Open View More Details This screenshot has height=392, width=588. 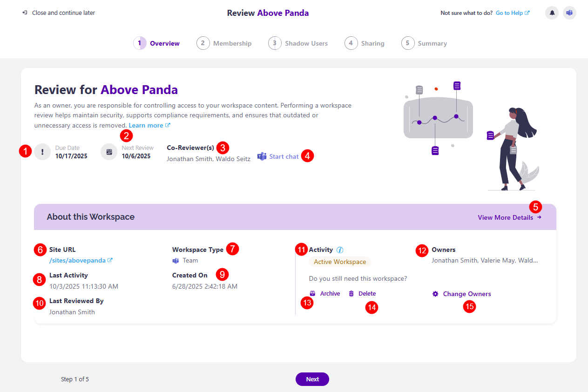(x=506, y=217)
